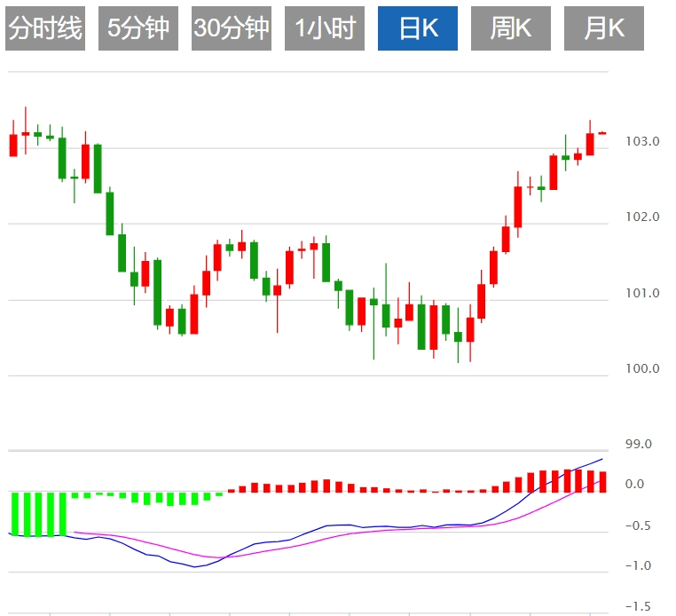Click the 100.0 price axis label
Image resolution: width=676 pixels, height=616 pixels.
point(641,369)
